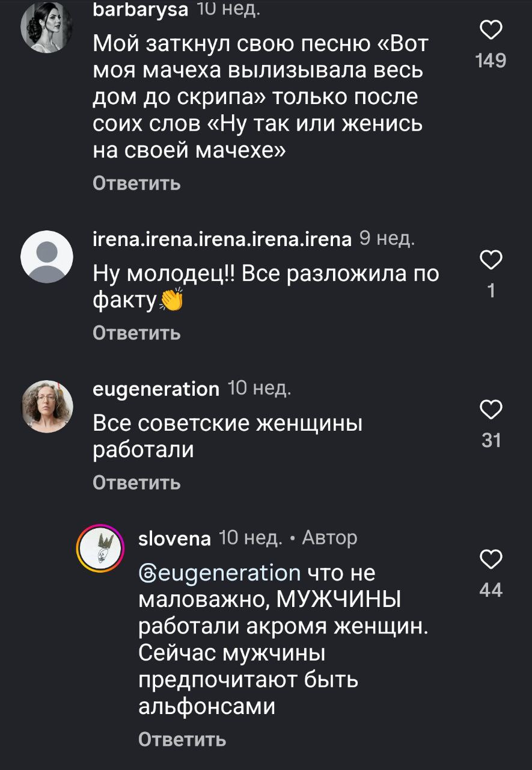View the 31 likes on eugeneration's comment
The width and height of the screenshot is (532, 770).
491,441
